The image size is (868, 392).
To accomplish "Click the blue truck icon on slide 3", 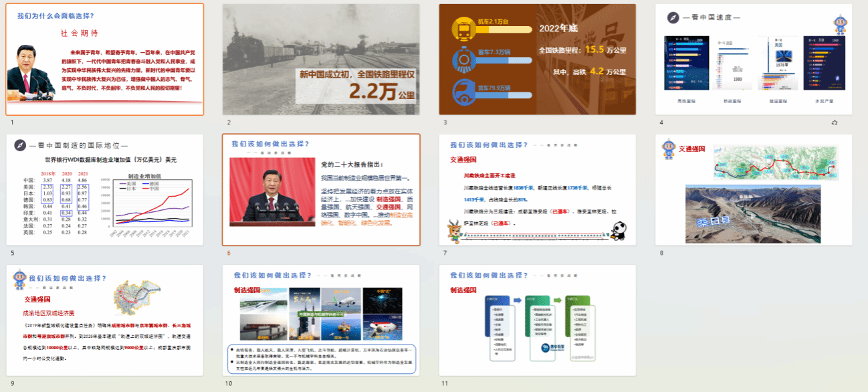I will coord(463,89).
